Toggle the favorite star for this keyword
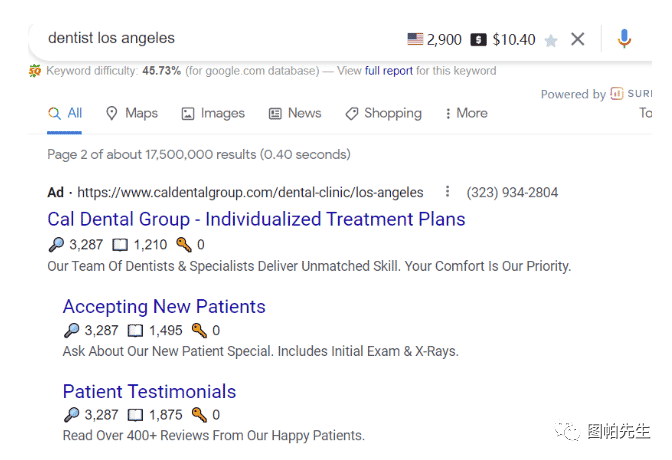Screen dimensions: 672x460 click(x=551, y=41)
